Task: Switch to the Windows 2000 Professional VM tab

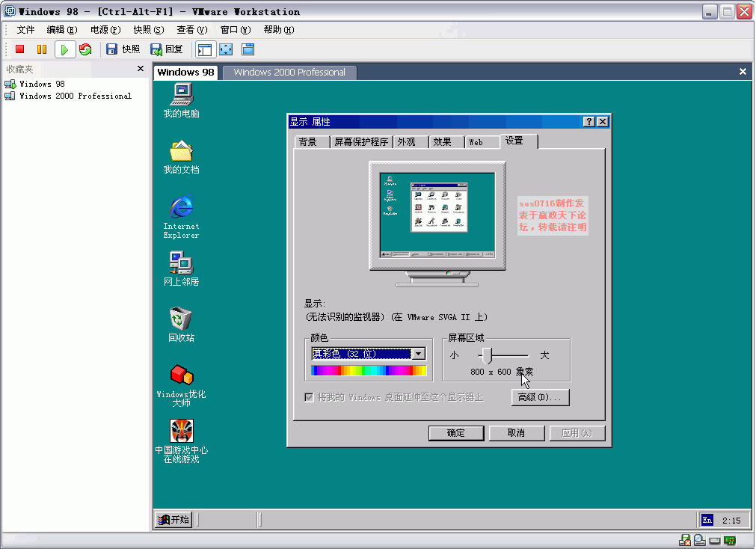Action: [289, 73]
